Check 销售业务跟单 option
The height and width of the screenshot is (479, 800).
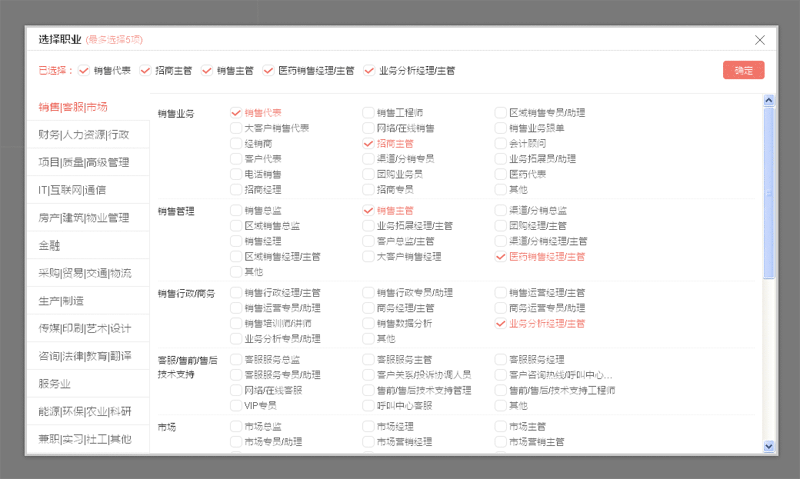501,128
